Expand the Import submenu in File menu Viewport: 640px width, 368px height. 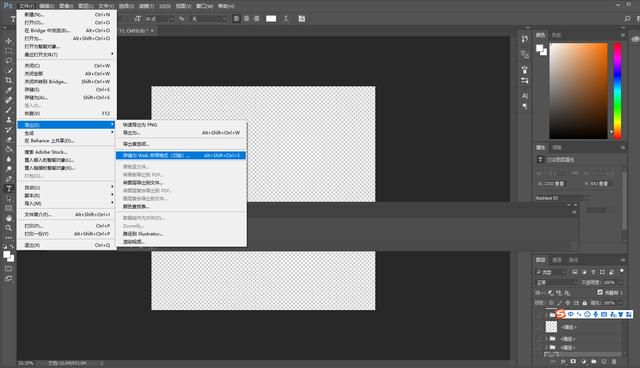(67, 203)
